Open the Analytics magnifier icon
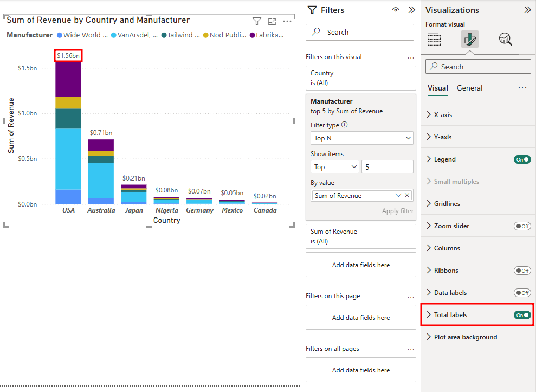 [x=505, y=39]
